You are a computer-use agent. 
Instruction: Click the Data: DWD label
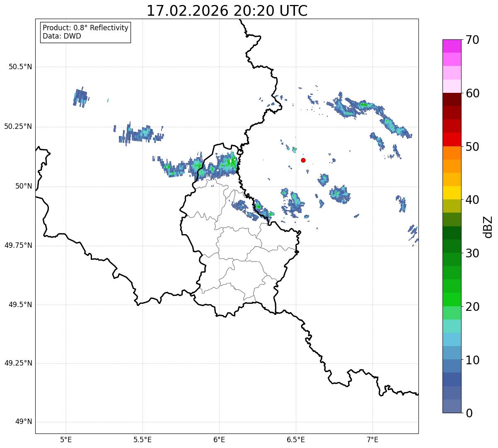point(62,36)
